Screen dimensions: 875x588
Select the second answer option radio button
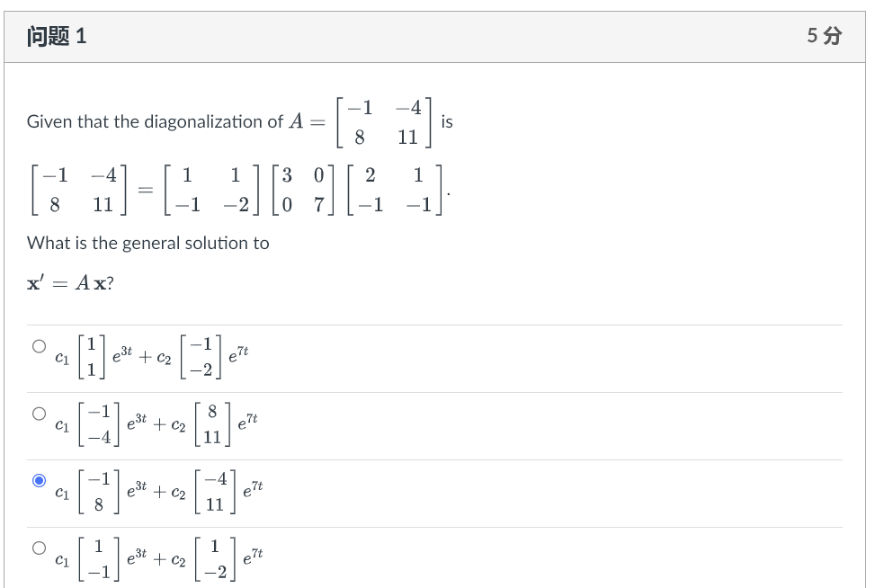(x=39, y=413)
